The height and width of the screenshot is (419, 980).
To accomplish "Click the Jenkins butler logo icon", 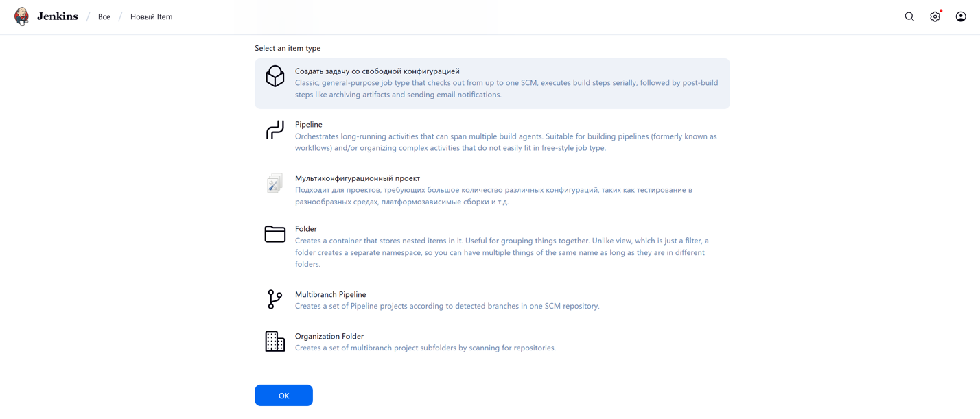I will [x=22, y=16].
